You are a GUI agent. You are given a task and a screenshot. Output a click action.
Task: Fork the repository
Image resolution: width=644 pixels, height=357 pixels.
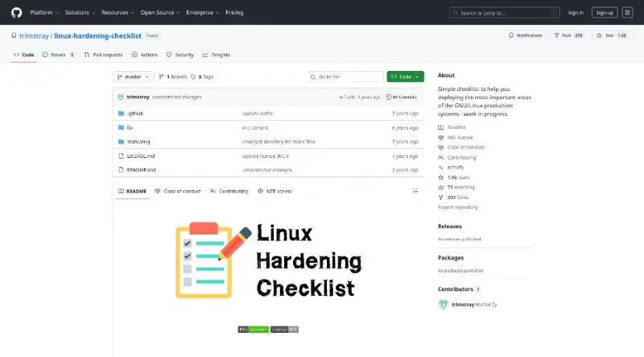tap(568, 35)
